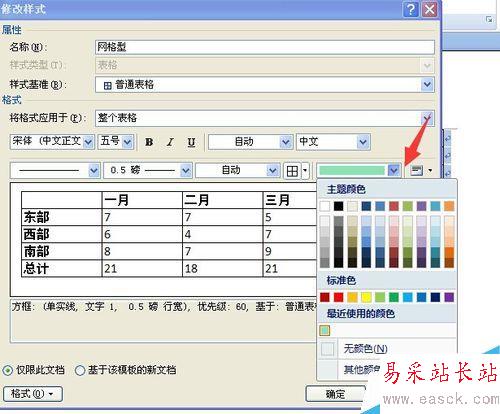Screen dimensions: 500x414
Task: Click the dialog help question mark
Action: pyautogui.click(x=411, y=9)
